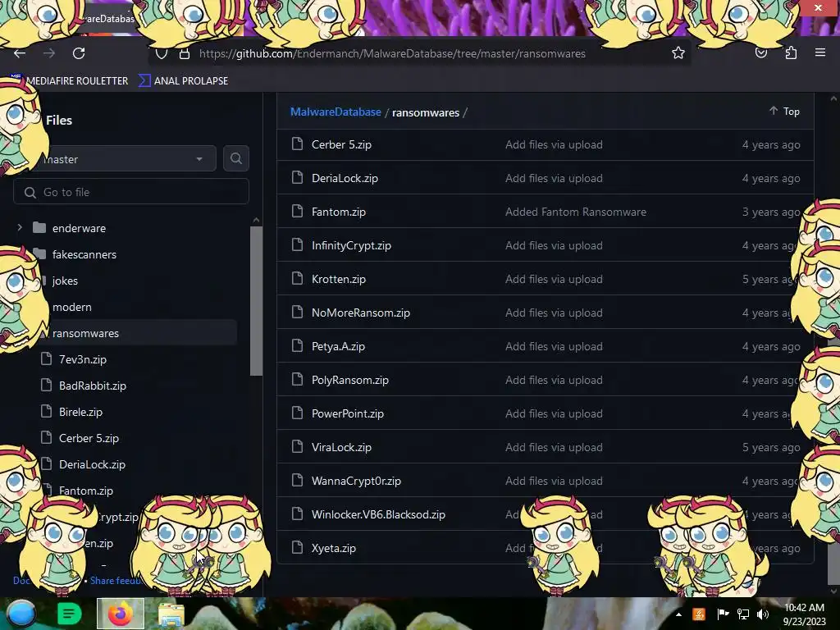Open 7ev3n.zip in file tree
This screenshot has height=630, width=840.
[83, 359]
